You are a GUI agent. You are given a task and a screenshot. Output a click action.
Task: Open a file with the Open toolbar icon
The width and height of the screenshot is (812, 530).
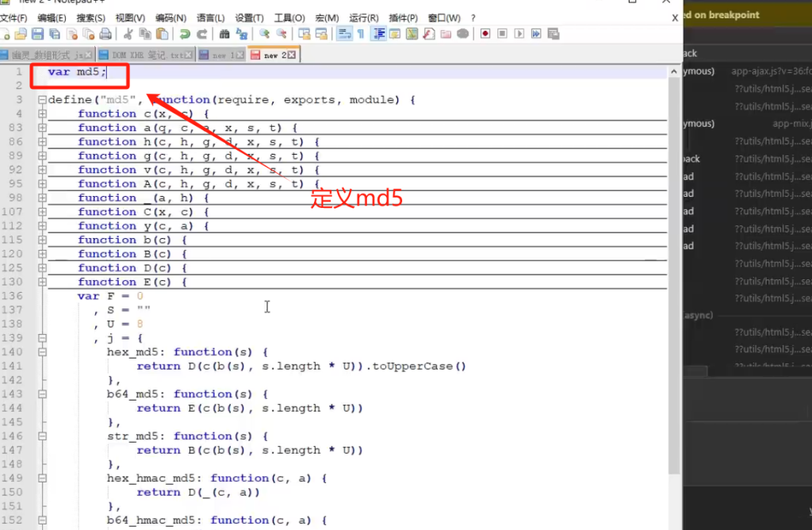(21, 34)
